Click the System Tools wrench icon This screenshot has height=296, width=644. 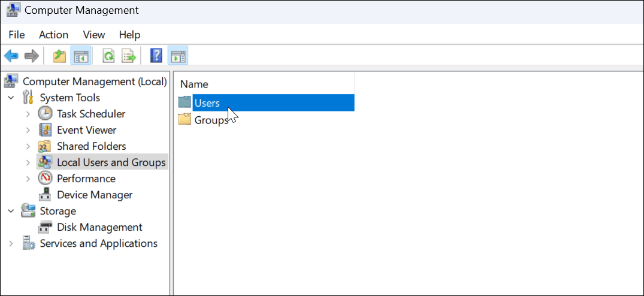(28, 97)
